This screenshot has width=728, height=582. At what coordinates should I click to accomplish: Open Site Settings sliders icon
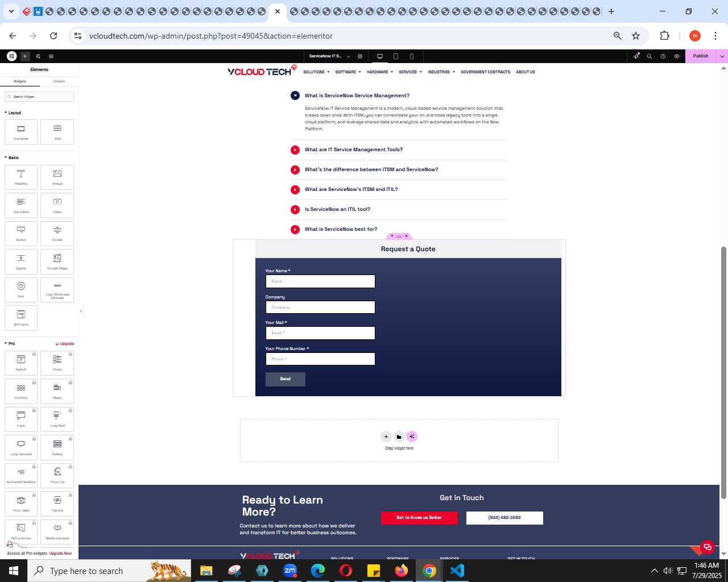coord(38,56)
